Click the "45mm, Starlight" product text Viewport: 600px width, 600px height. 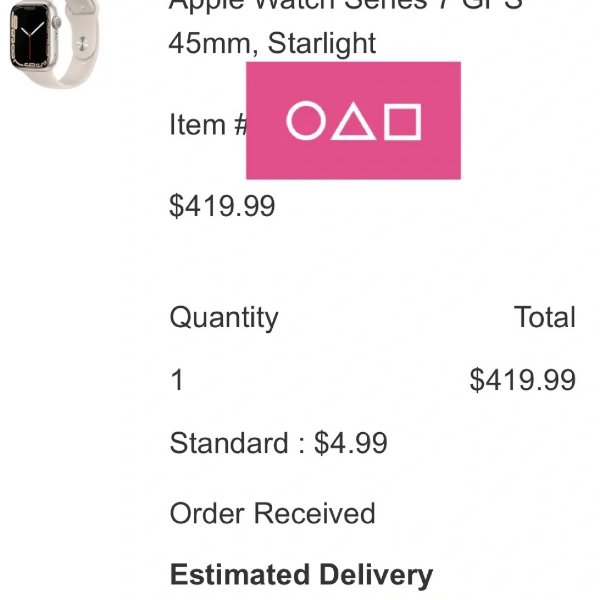click(x=272, y=43)
